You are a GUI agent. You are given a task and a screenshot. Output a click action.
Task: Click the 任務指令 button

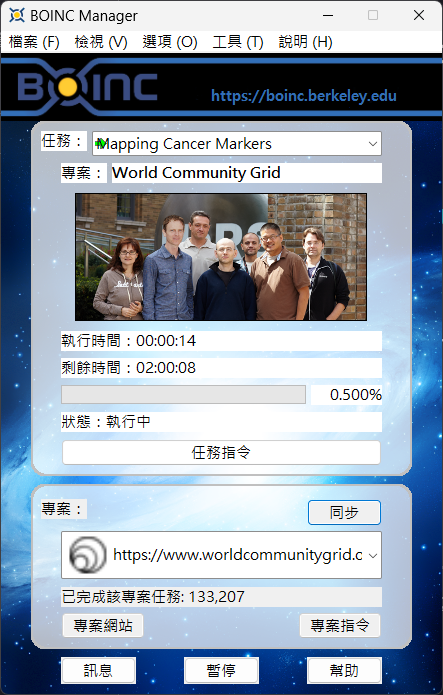[x=221, y=453]
